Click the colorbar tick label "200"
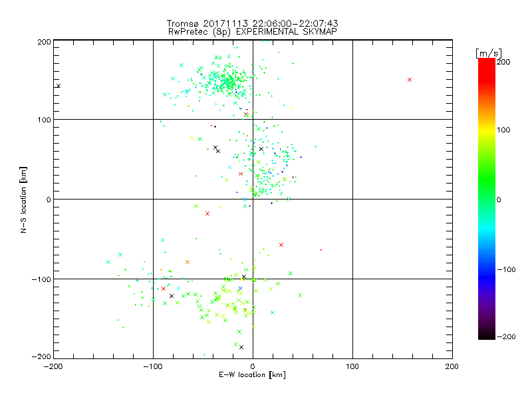The height and width of the screenshot is (399, 532). 503,62
